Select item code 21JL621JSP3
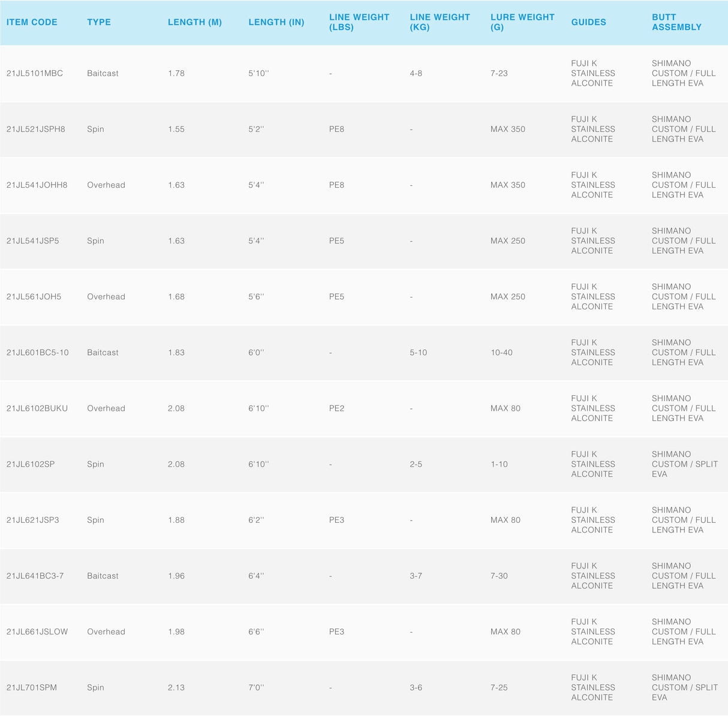The height and width of the screenshot is (716, 728). click(33, 520)
